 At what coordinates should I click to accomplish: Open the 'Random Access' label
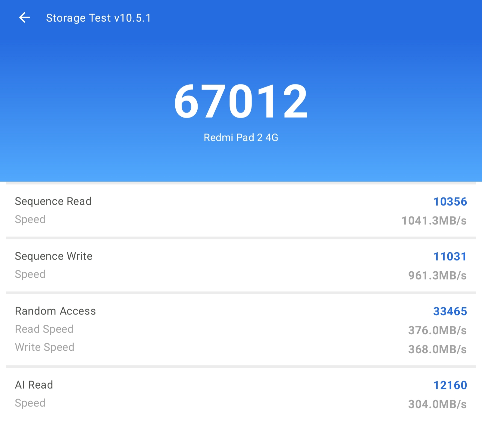(55, 311)
